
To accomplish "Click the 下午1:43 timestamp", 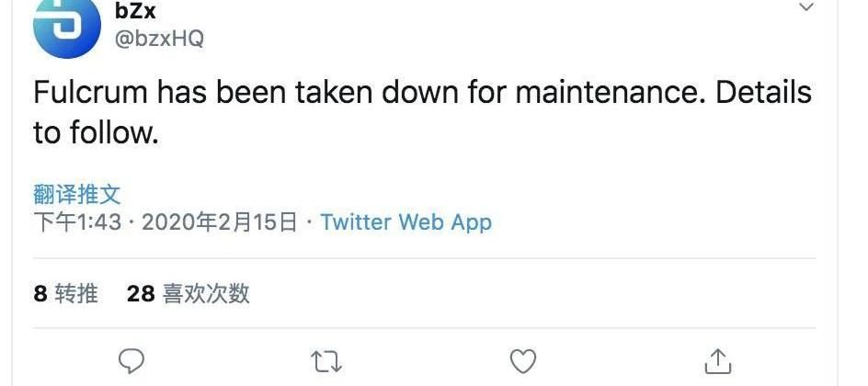I will tap(77, 222).
